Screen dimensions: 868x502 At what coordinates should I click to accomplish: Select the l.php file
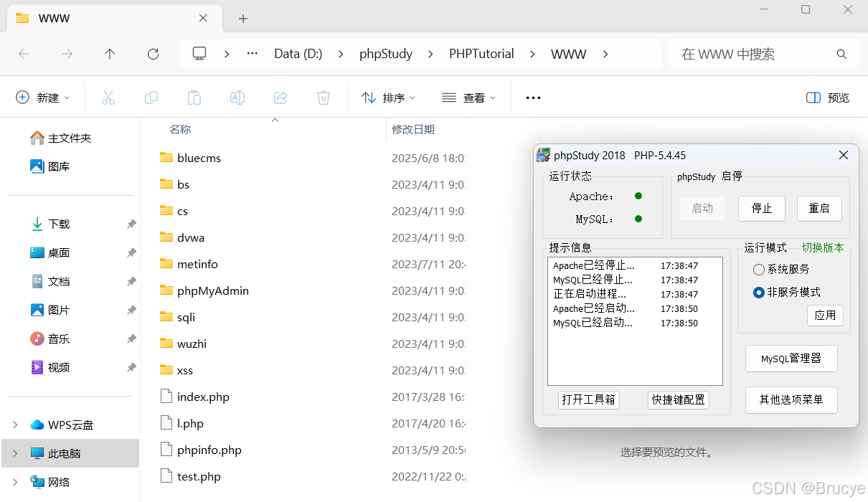coord(181,423)
